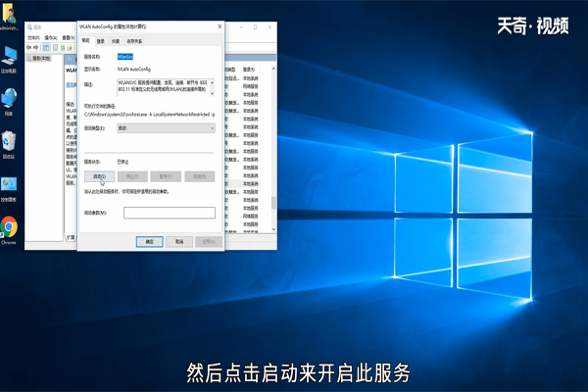Click the Properties toolbar icon in Services
Viewport: 588px width, 392px height.
click(56, 47)
